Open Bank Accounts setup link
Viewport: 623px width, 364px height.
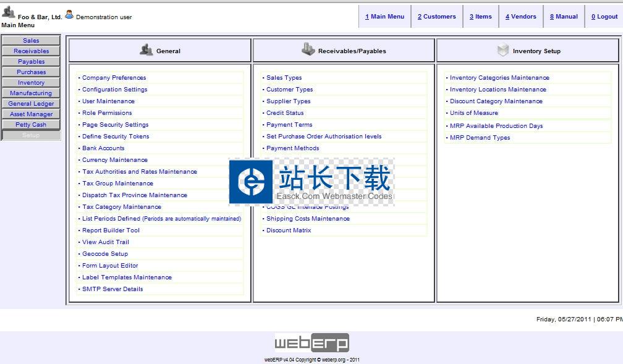[x=103, y=148]
